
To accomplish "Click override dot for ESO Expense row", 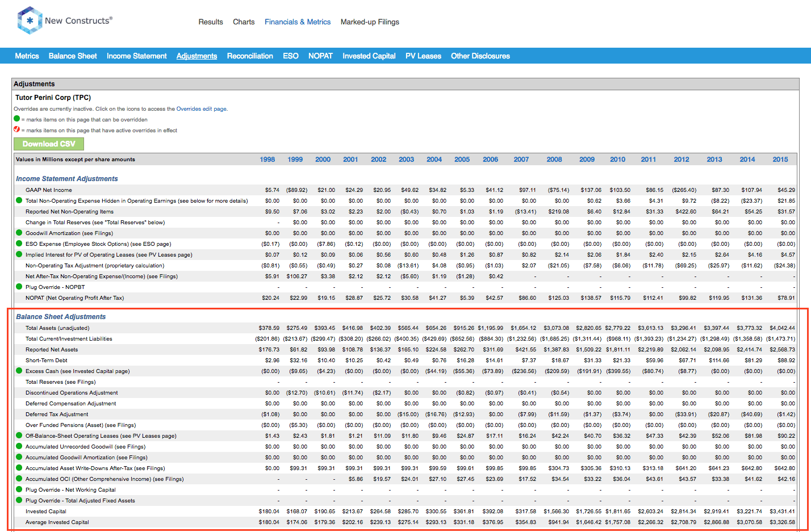I will (19, 244).
